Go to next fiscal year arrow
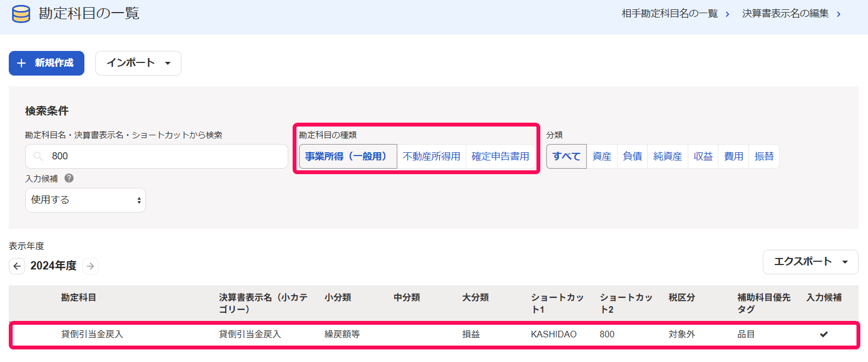This screenshot has width=868, height=362. [x=90, y=266]
